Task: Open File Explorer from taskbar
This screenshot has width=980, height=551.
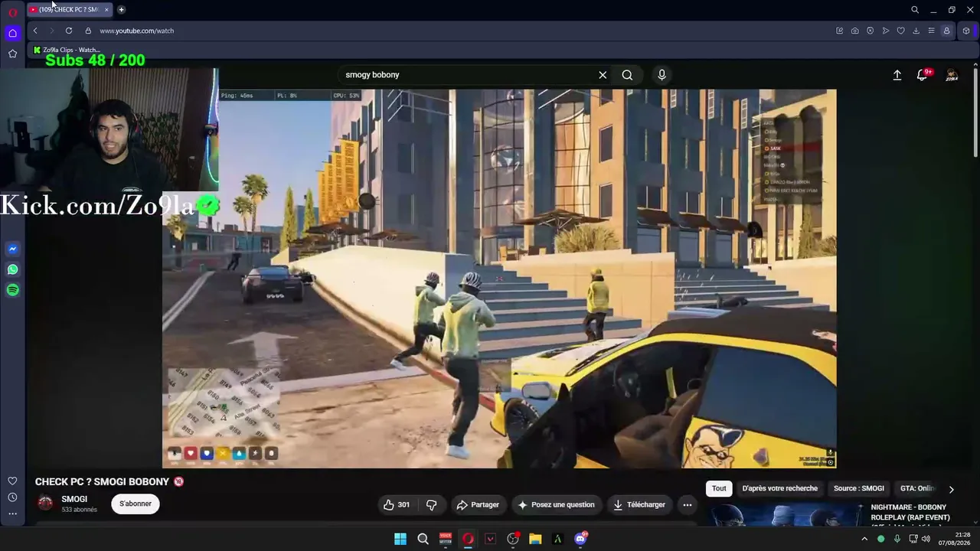Action: (535, 539)
